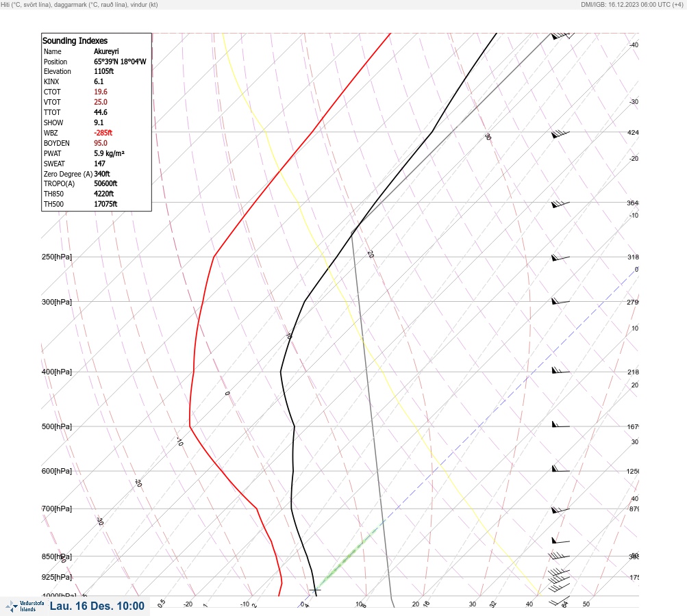Click the 'WBZ' index label
Viewport: 687px width, 616px height.
tap(51, 133)
